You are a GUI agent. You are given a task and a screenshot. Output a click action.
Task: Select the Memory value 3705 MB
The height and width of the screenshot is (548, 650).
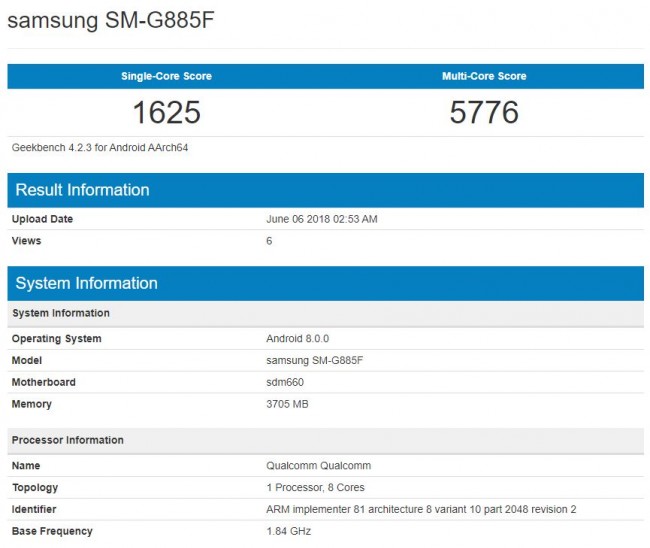[x=287, y=404]
